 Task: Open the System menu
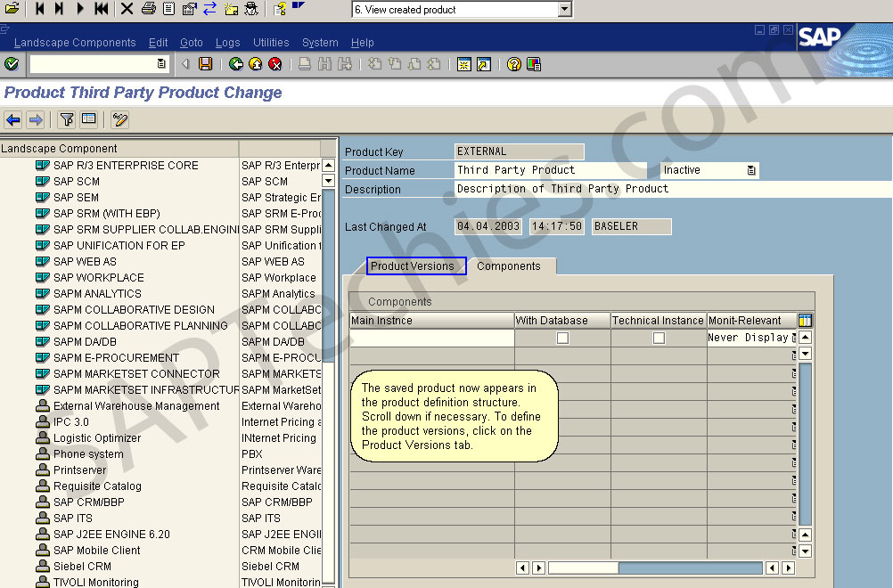point(320,43)
